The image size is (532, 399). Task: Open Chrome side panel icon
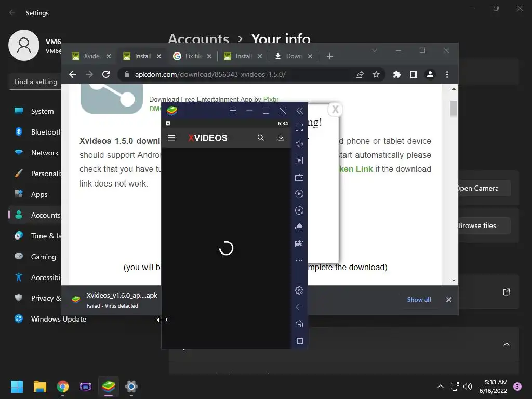(413, 74)
